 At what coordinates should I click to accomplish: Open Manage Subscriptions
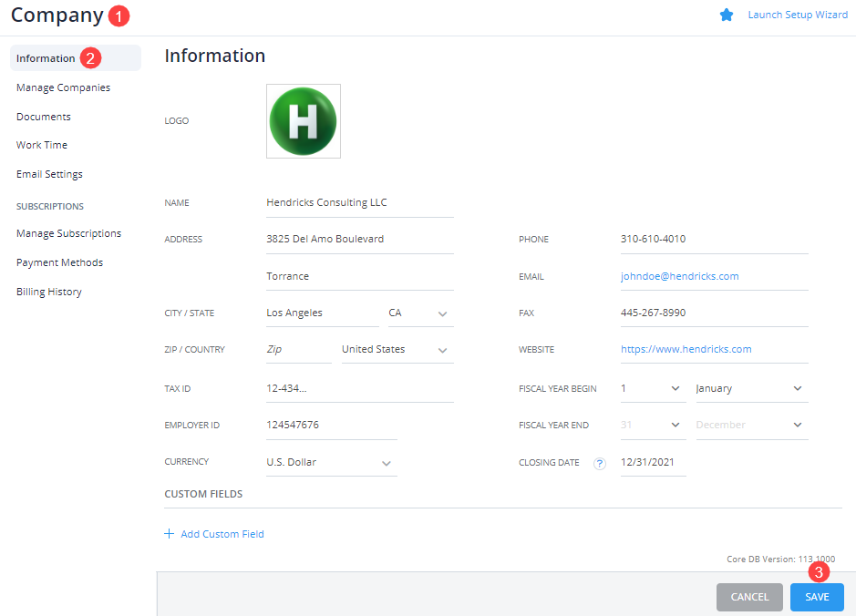(68, 233)
